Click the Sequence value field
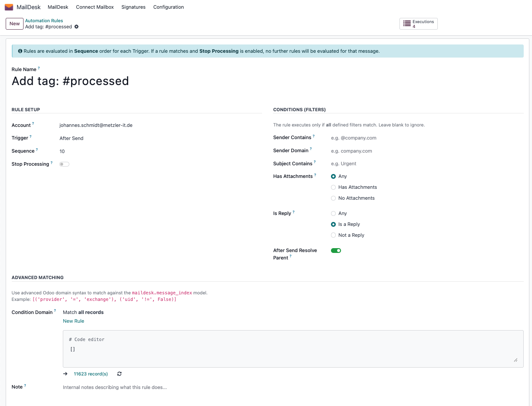 160,151
